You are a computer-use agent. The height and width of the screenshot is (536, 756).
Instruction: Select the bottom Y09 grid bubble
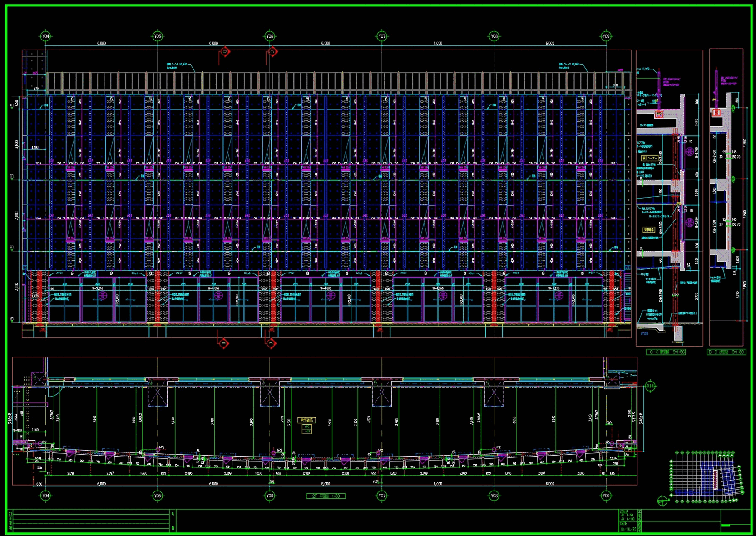click(x=606, y=496)
